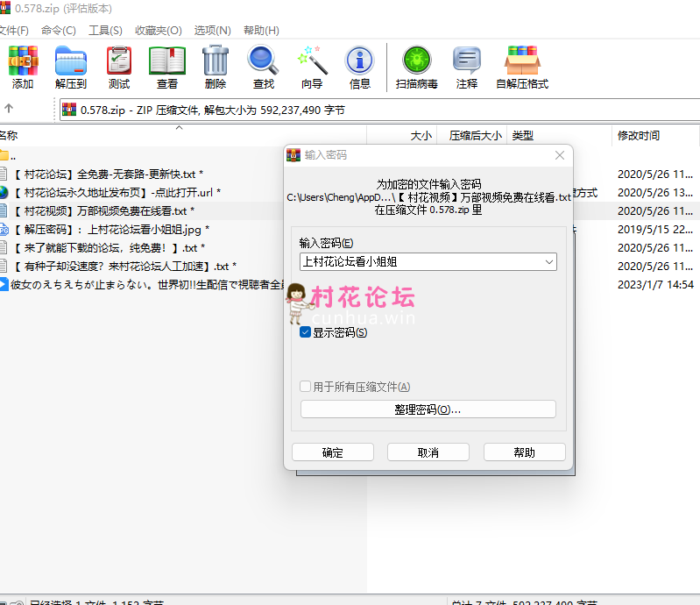Expand the password combo box dropdown arrow
The height and width of the screenshot is (605, 700).
tap(549, 262)
